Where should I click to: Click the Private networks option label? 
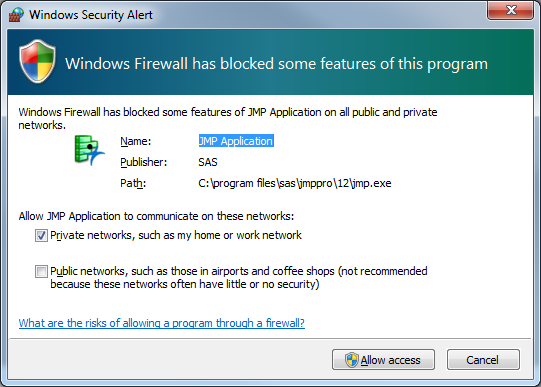[176, 235]
